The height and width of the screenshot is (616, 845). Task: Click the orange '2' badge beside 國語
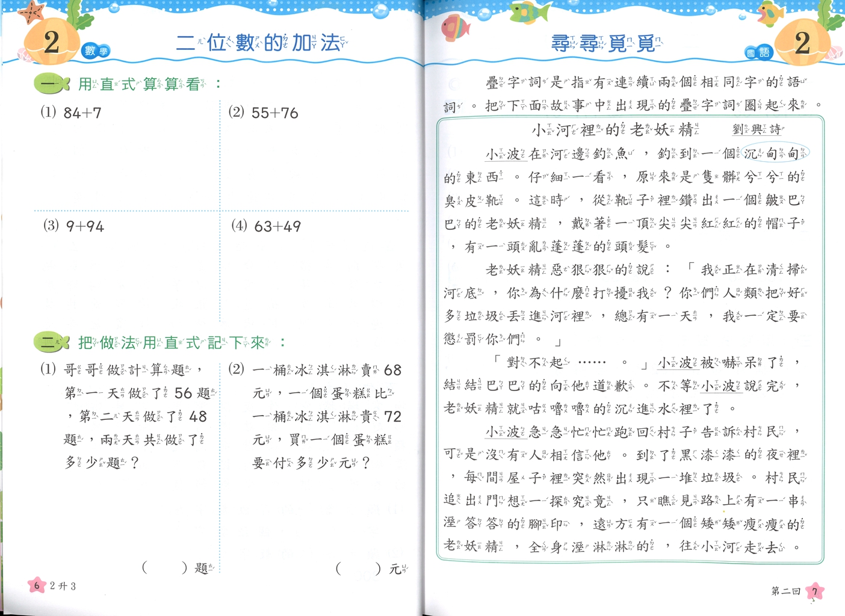[802, 42]
